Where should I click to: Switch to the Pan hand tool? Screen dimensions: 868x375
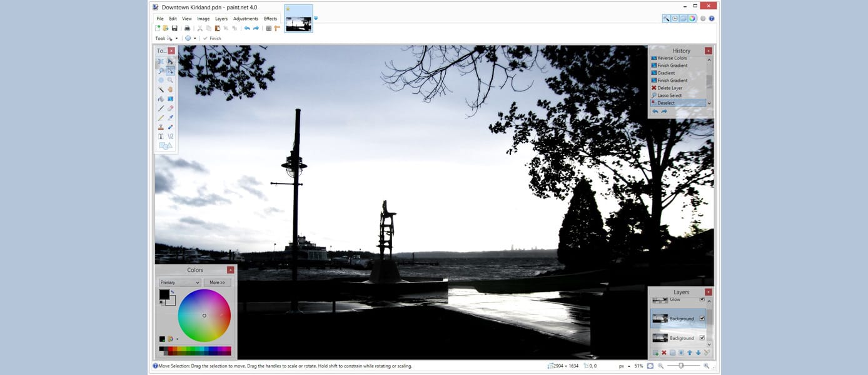coord(170,90)
